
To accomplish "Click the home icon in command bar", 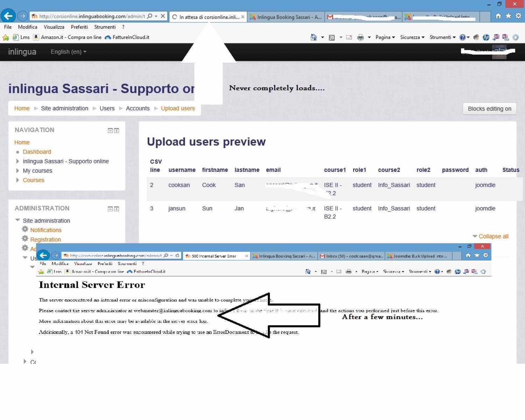I will click(x=314, y=37).
